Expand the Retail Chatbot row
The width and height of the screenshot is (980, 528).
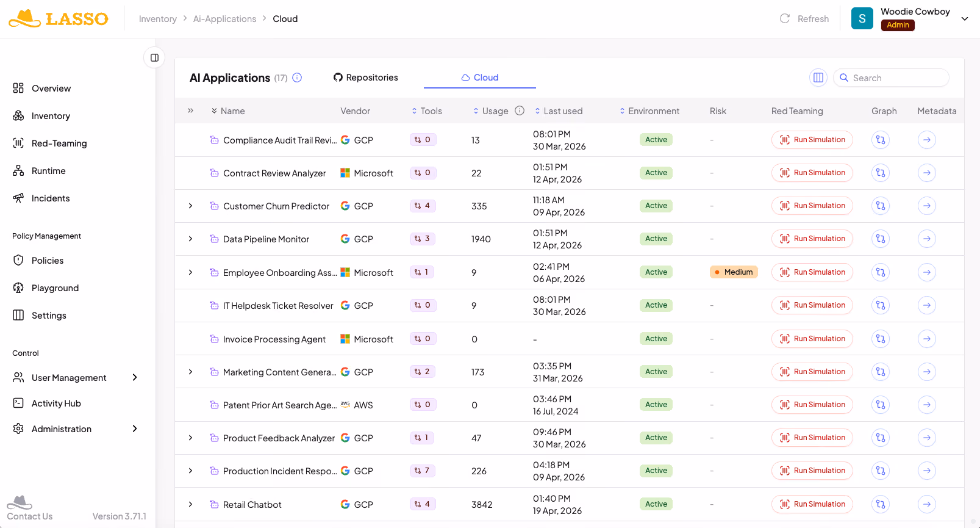tap(190, 504)
